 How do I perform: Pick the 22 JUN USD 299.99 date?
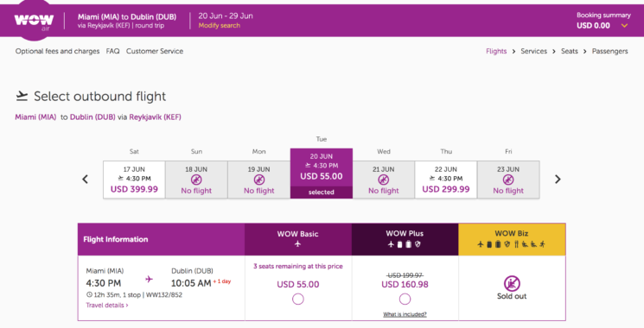(x=446, y=180)
